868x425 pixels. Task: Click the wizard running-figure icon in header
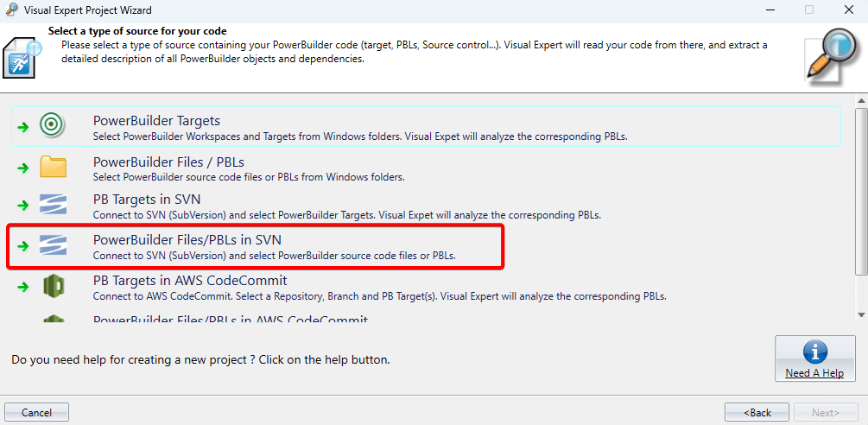(x=21, y=58)
